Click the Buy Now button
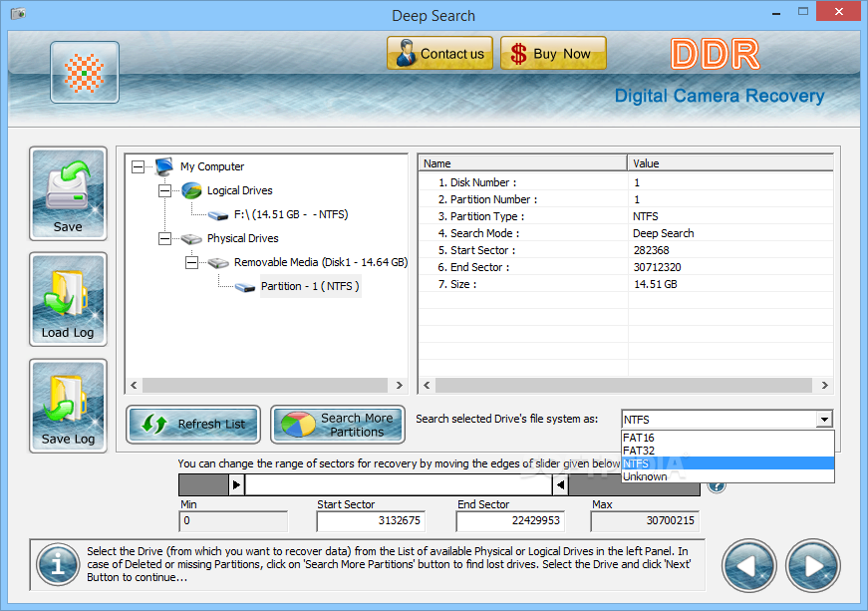Image resolution: width=868 pixels, height=611 pixels. [553, 53]
